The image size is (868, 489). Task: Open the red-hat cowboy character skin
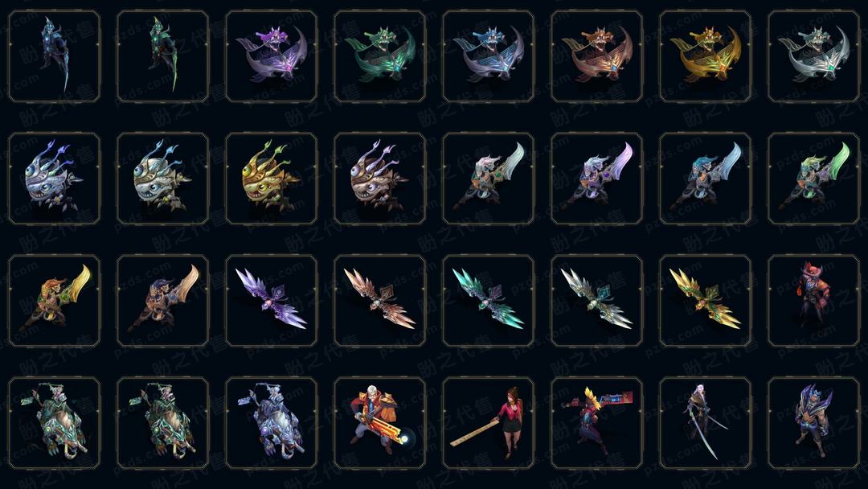click(x=813, y=301)
